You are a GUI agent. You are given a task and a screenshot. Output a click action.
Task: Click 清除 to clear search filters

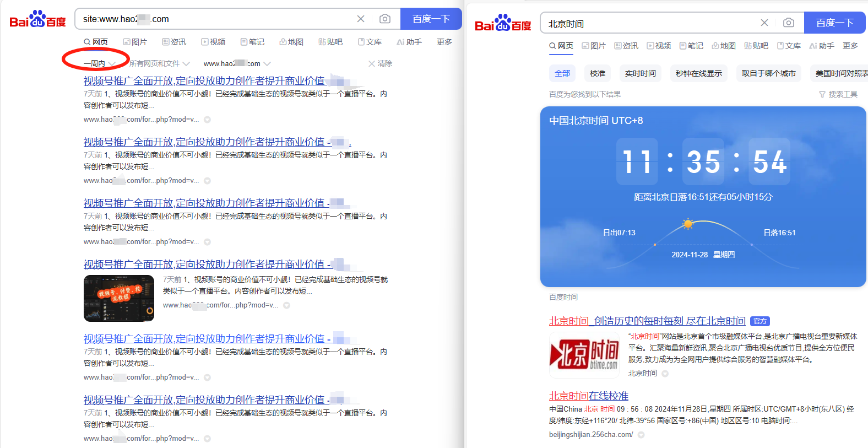(x=380, y=64)
